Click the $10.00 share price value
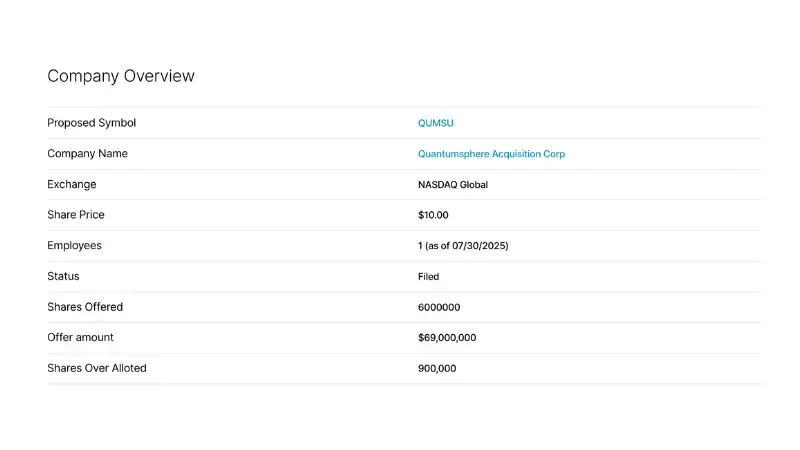The height and width of the screenshot is (450, 800). tap(433, 215)
